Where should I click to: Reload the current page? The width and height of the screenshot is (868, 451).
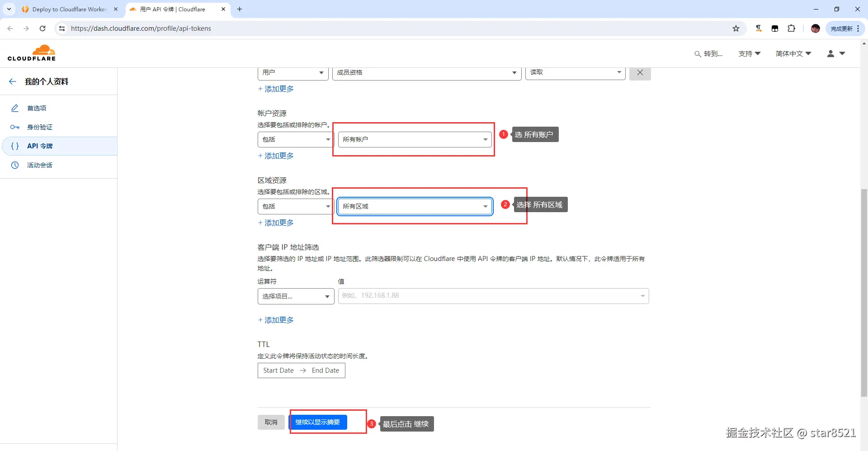coord(42,28)
